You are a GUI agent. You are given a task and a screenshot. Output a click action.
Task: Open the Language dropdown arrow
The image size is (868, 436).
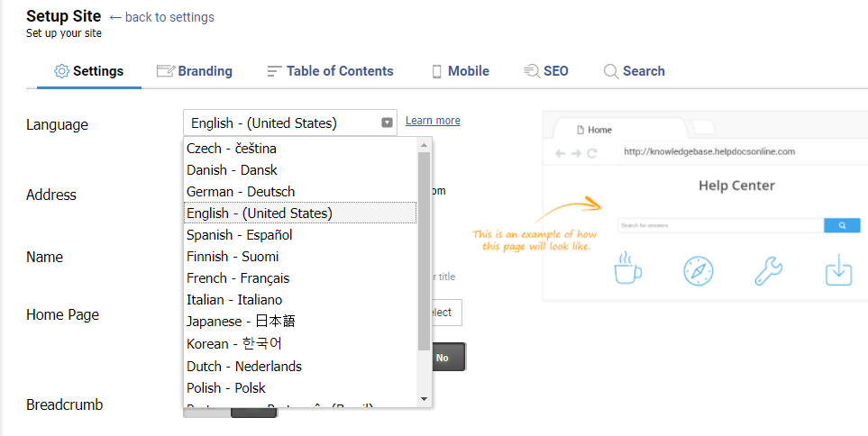[x=387, y=123]
